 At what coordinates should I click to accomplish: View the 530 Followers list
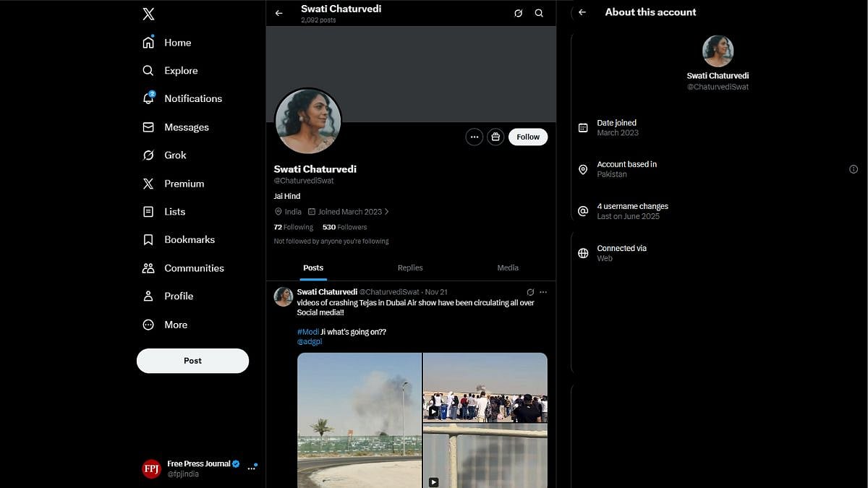click(x=344, y=226)
